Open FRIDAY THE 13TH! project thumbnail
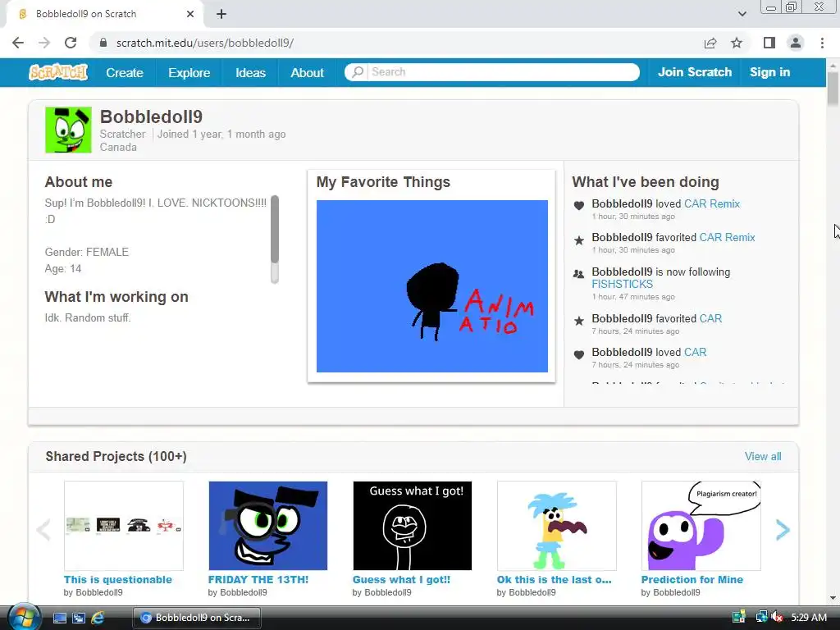This screenshot has width=840, height=630. [x=268, y=526]
